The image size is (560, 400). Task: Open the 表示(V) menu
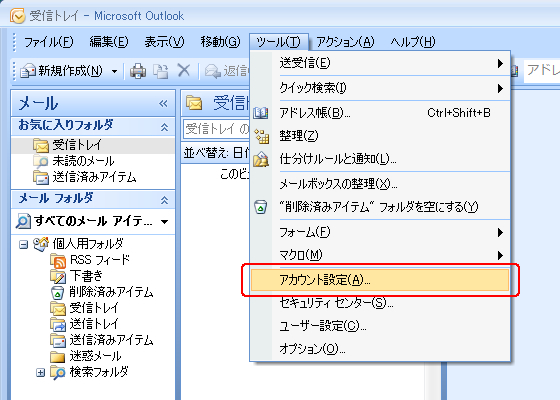[x=164, y=42]
